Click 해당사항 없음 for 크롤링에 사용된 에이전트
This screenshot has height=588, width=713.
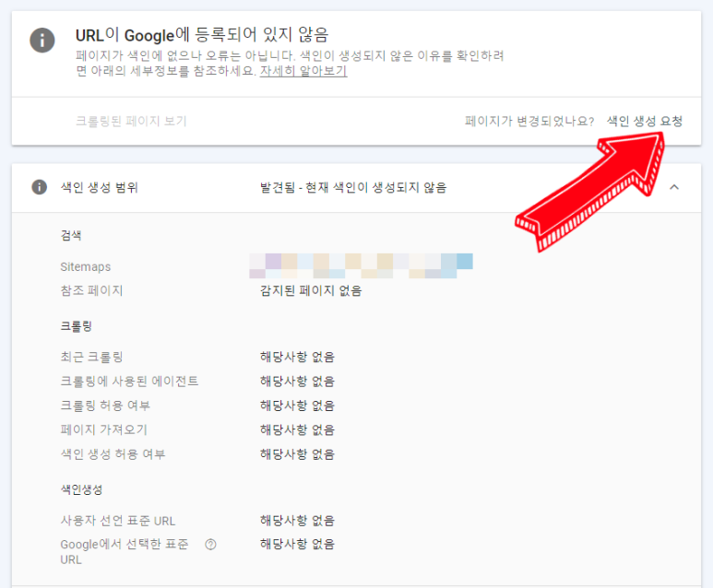[297, 381]
